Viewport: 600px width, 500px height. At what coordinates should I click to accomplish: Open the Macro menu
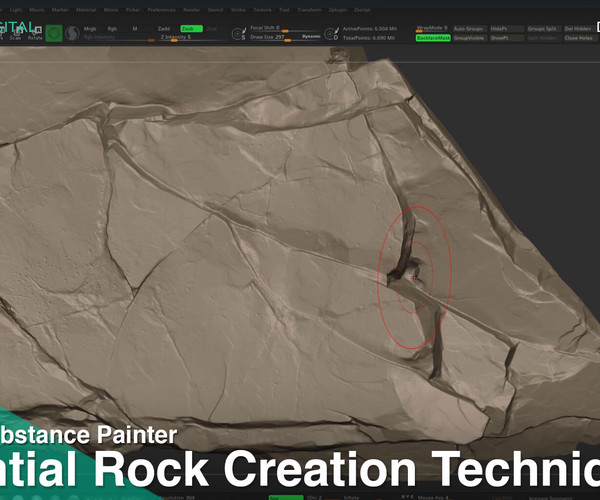[37, 10]
